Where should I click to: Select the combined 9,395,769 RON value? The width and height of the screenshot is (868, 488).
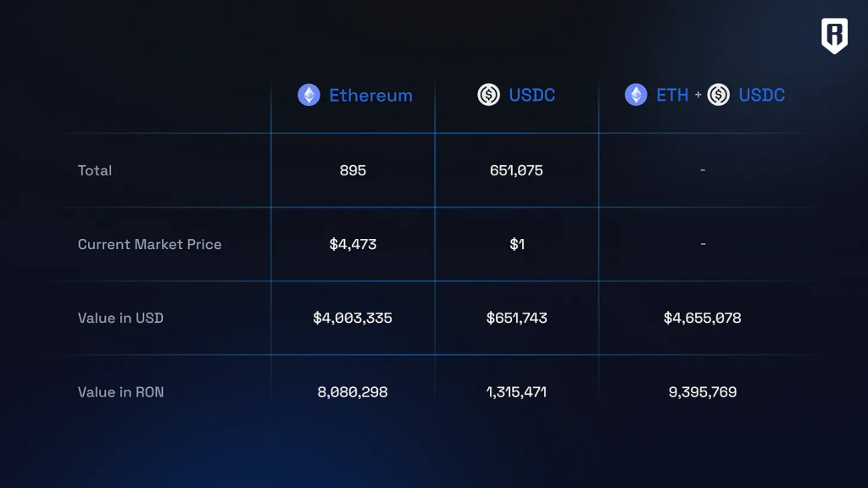pos(703,391)
